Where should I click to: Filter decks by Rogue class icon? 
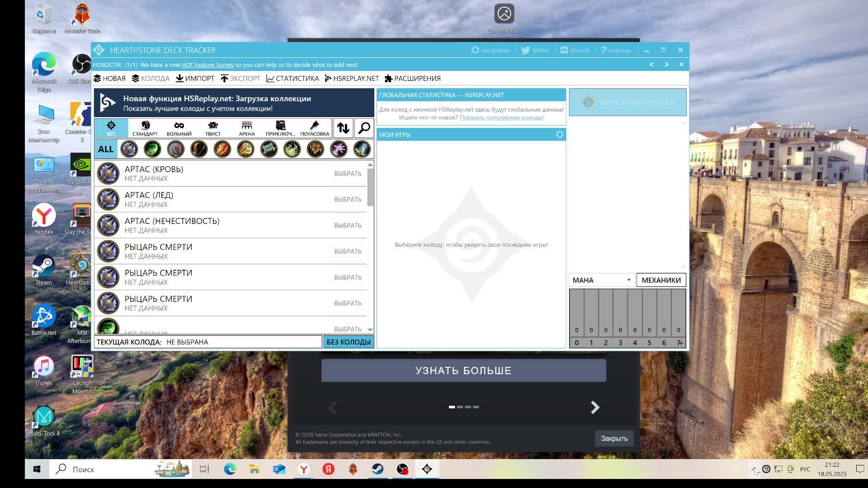point(292,149)
